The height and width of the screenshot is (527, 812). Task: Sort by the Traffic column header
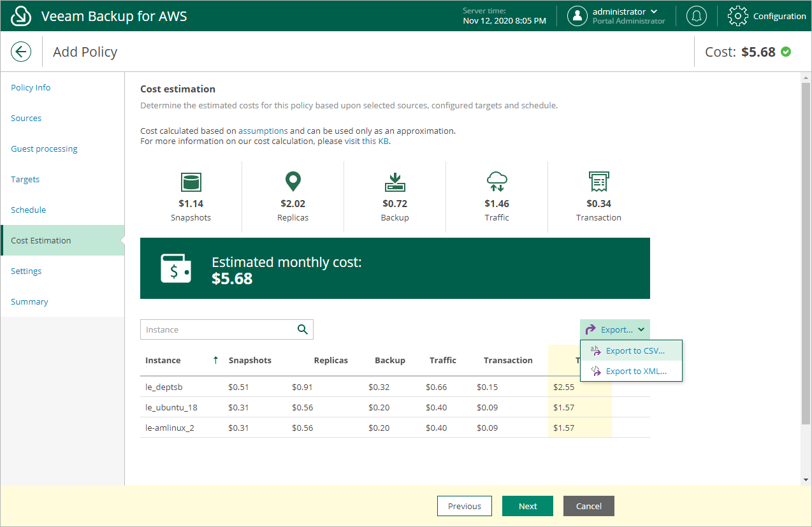pos(443,360)
